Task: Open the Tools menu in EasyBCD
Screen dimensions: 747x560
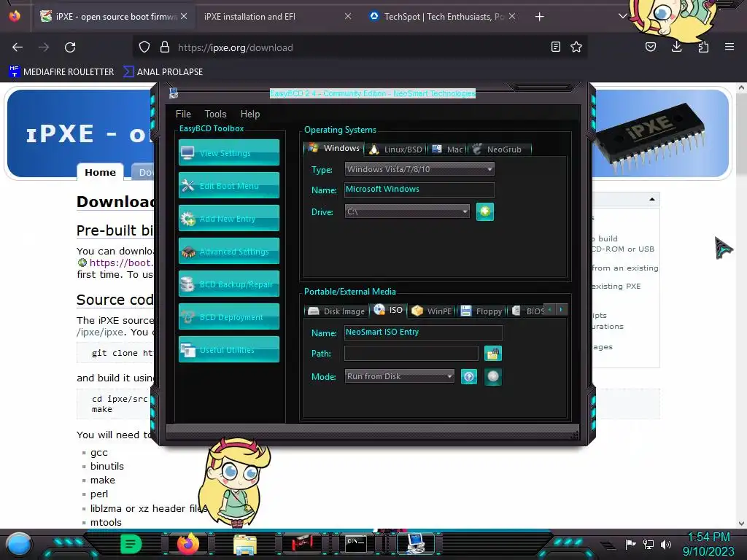Action: [x=215, y=114]
